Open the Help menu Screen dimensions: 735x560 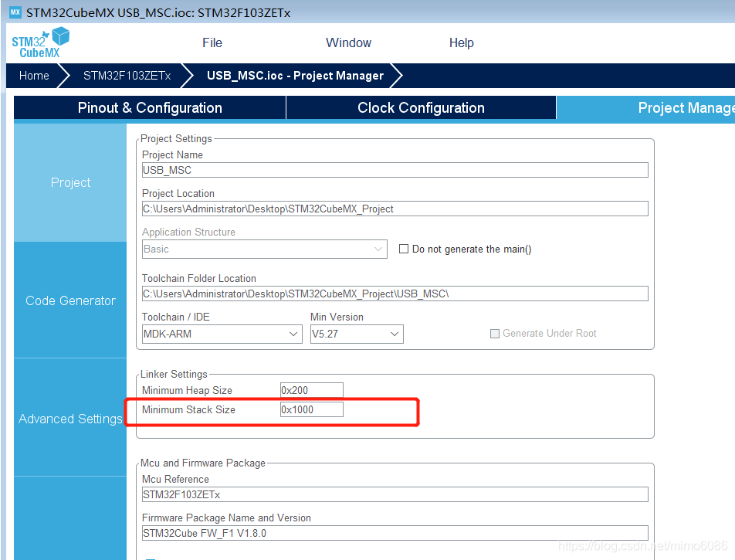click(461, 42)
